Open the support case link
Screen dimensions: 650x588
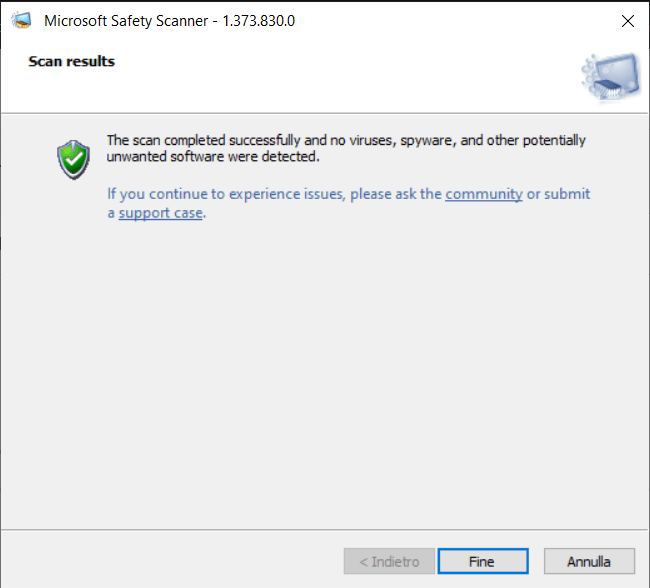[161, 213]
